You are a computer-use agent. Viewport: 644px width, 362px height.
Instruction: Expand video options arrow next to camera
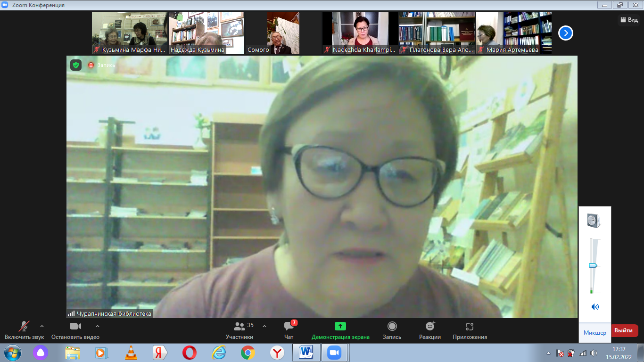click(98, 326)
